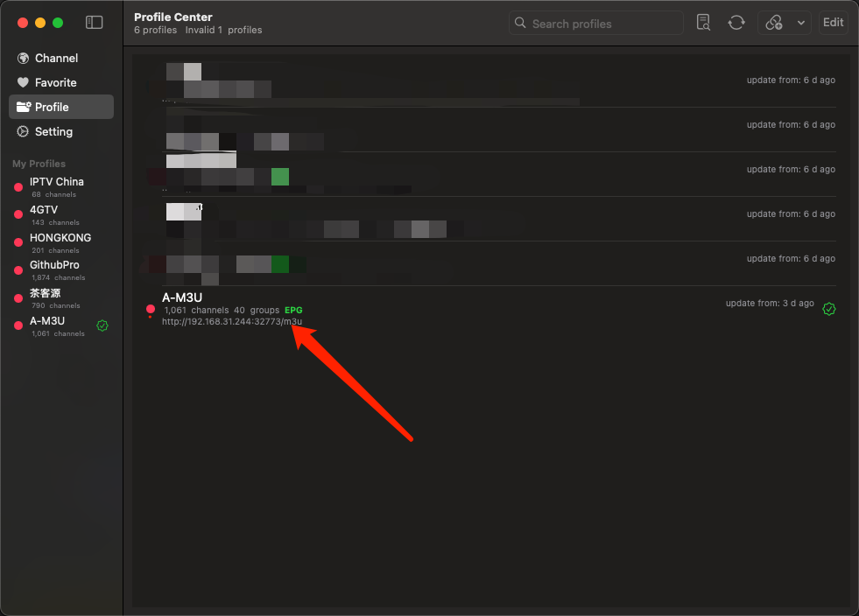Click the A-M3U URL link text
The height and width of the screenshot is (616, 859).
point(232,322)
